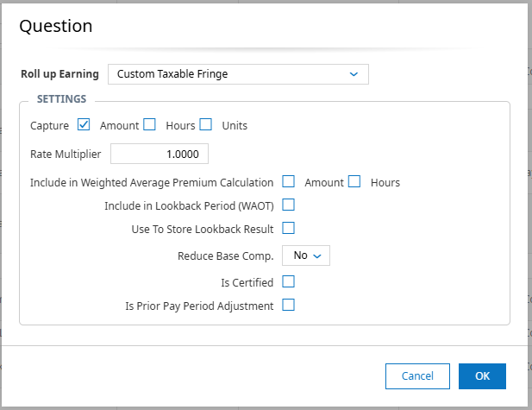Expand the Reduce Base Comp. dropdown
This screenshot has width=532, height=410.
pyautogui.click(x=306, y=255)
